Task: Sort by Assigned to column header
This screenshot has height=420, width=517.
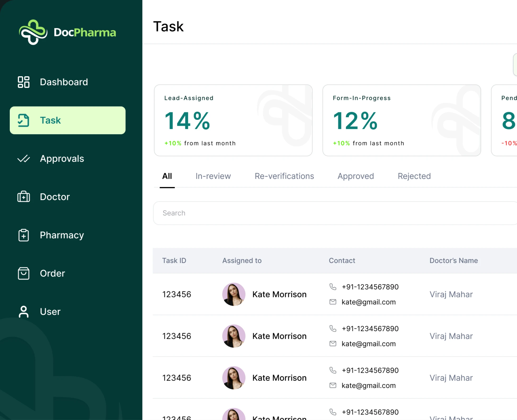Action: 242,260
